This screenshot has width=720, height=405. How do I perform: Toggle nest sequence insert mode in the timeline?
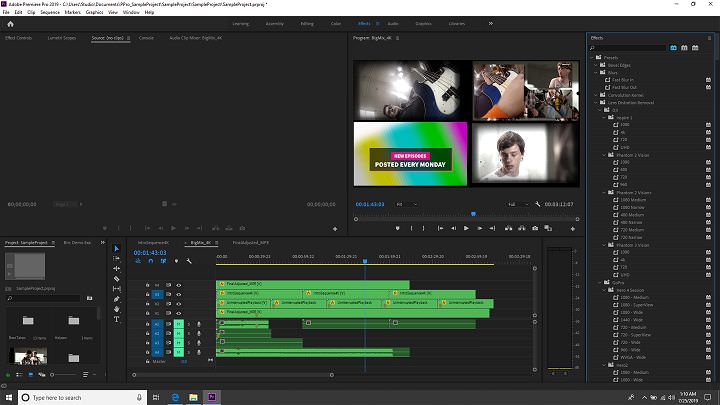tap(138, 261)
